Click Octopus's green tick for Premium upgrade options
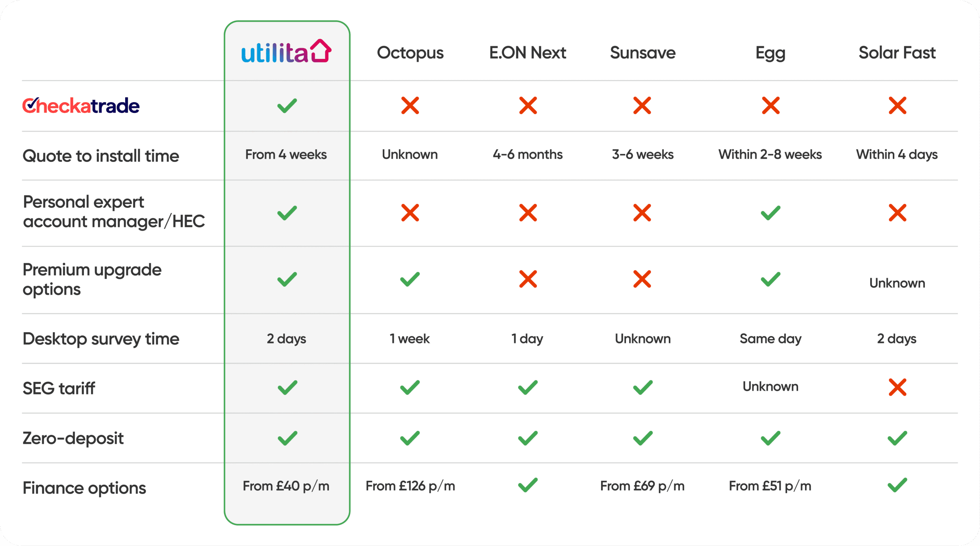 click(x=410, y=279)
